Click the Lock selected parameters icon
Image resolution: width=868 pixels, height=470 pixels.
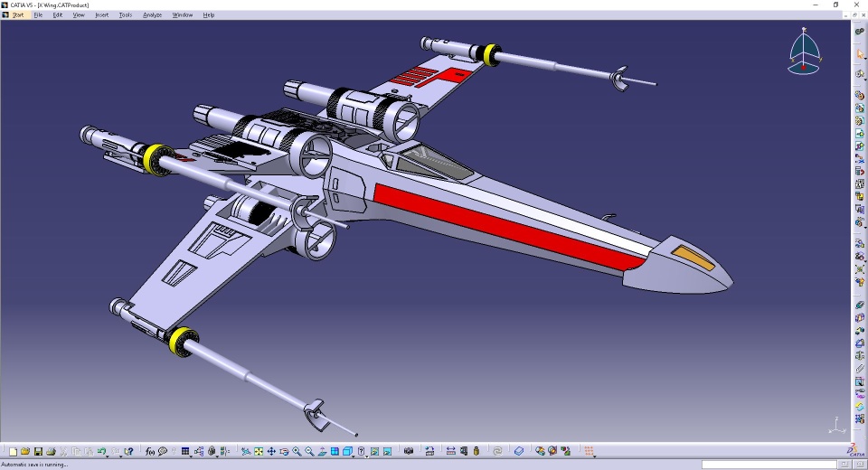[x=212, y=451]
